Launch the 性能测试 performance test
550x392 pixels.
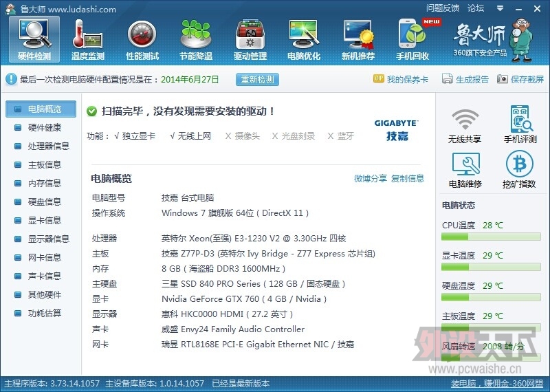click(x=142, y=40)
